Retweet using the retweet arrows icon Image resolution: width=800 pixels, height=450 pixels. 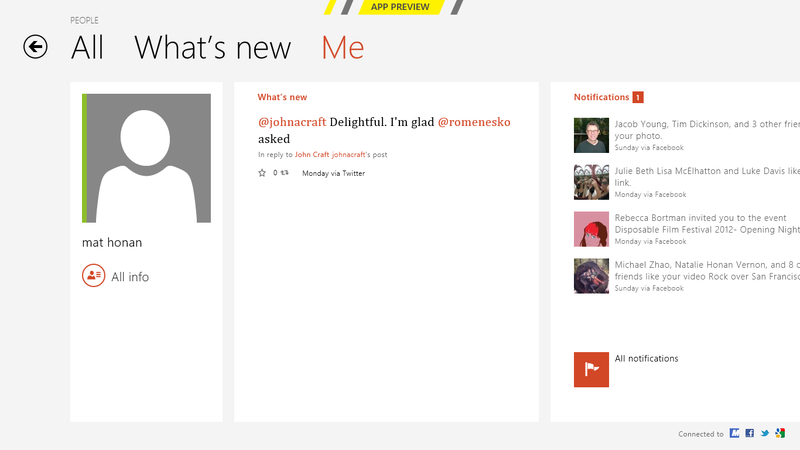[x=285, y=173]
